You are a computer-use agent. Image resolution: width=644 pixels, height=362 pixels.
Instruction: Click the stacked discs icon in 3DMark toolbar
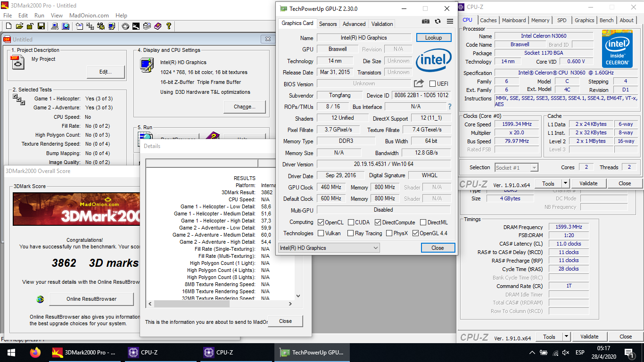point(147,26)
